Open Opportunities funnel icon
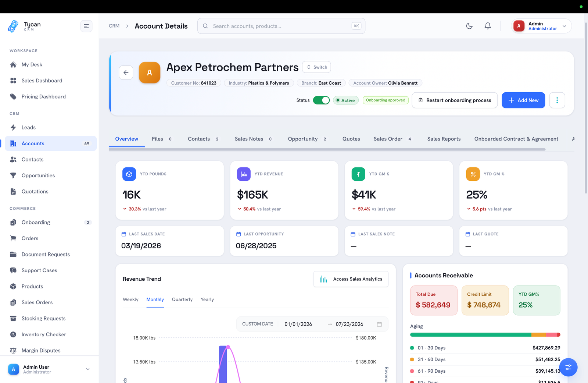Viewport: 588px width, 383px height. coord(13,175)
